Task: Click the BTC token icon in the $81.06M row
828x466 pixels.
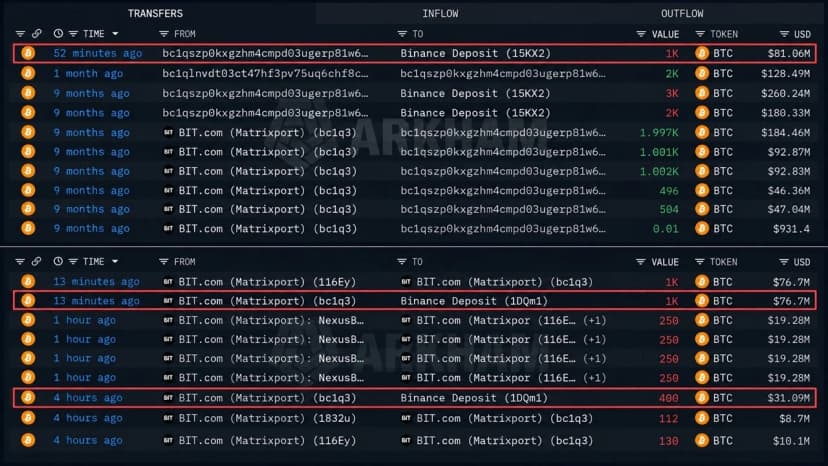Action: coord(702,53)
